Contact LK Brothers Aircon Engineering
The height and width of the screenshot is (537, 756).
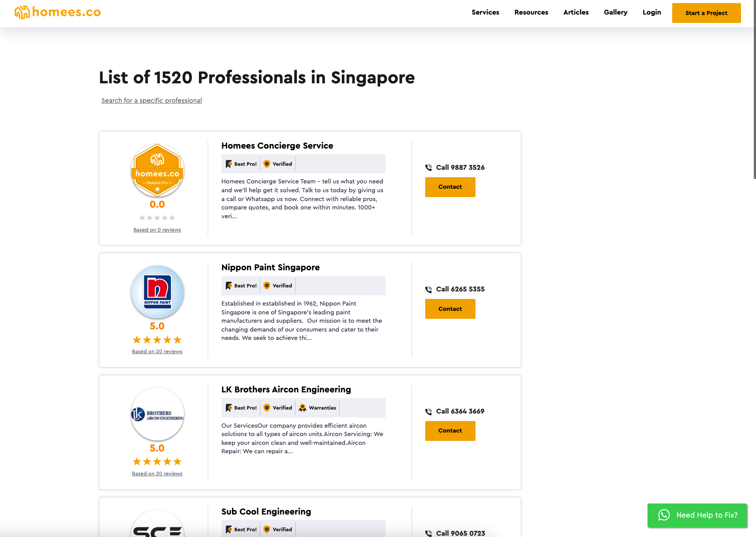(450, 431)
